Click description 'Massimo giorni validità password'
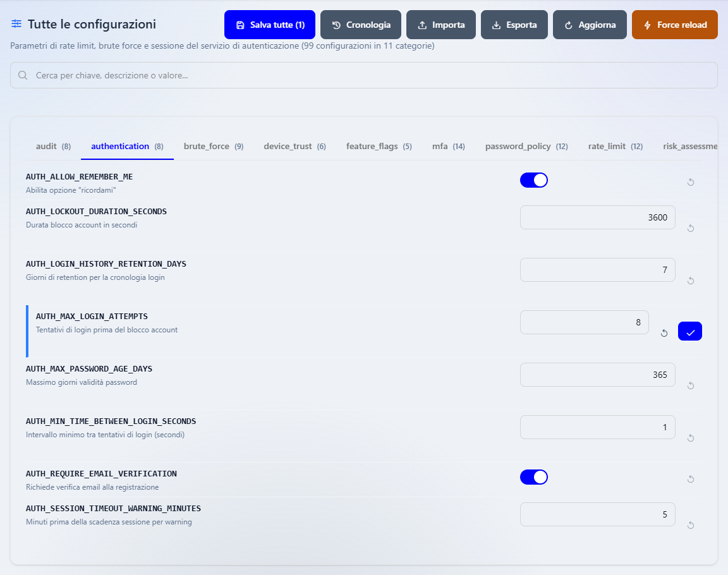 [x=82, y=382]
